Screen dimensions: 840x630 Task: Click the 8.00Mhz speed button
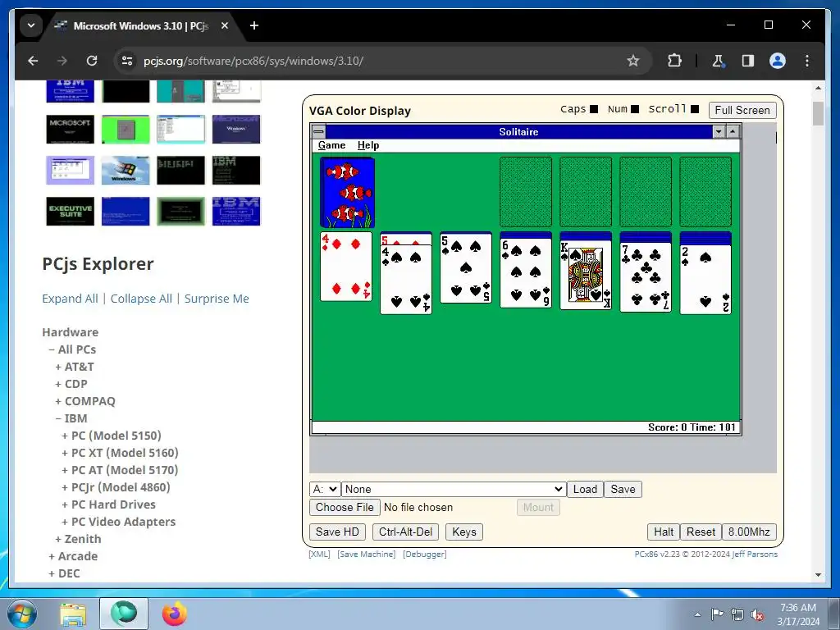(x=749, y=532)
